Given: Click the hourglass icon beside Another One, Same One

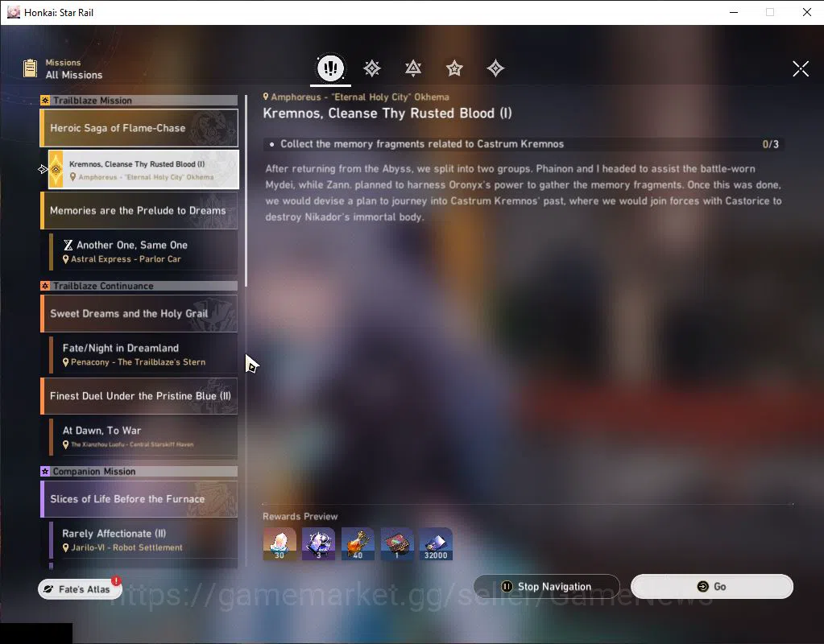Looking at the screenshot, I should (68, 245).
